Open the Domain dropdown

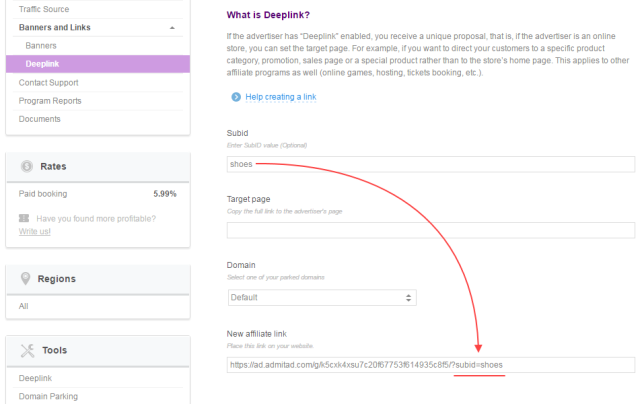[x=321, y=297]
